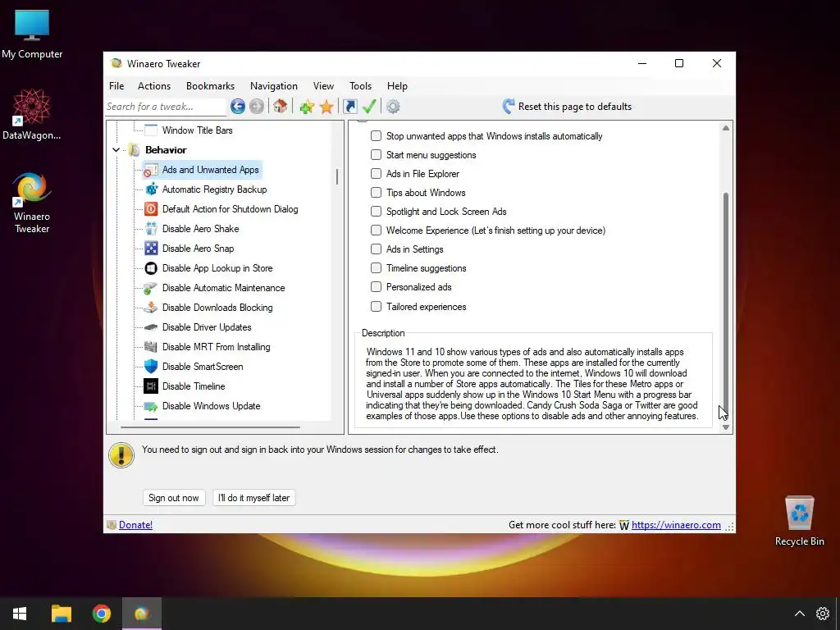Click the Window Title Bars icon
Screen dimensions: 840x630
coord(151,130)
